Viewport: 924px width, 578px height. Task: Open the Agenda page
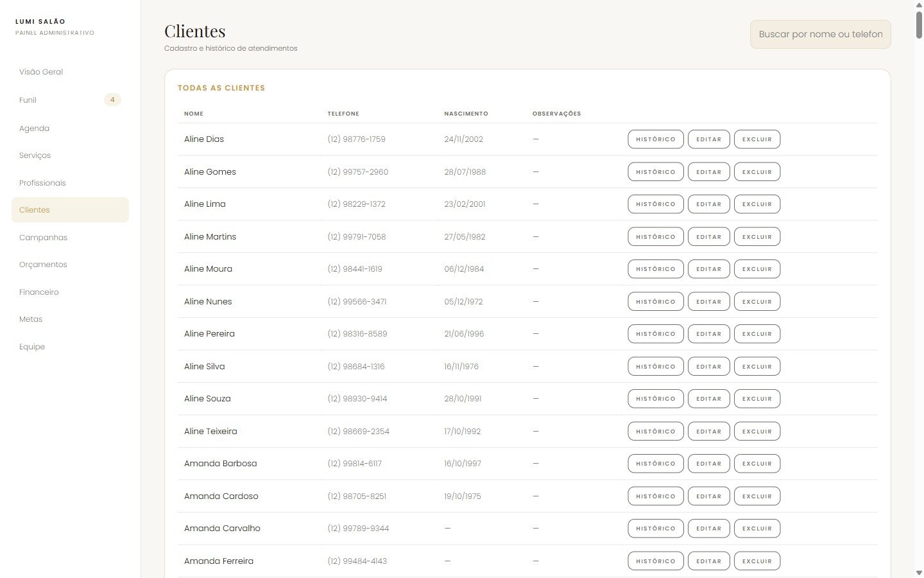(x=70, y=128)
